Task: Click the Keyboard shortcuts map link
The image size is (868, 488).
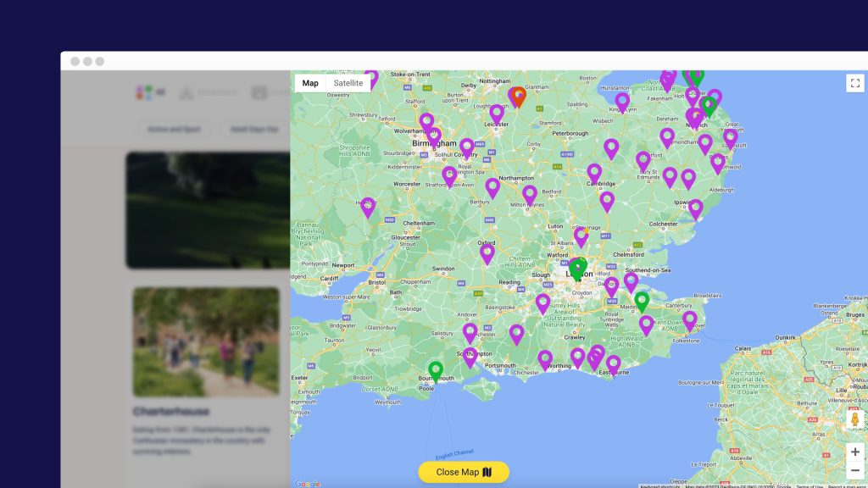Action: [660, 486]
